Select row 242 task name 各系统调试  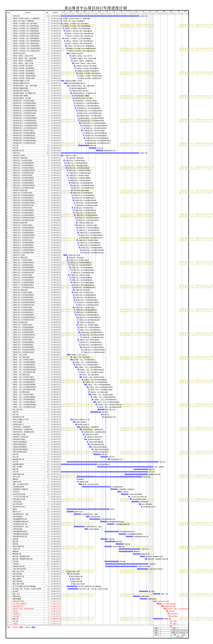click(x=16, y=616)
